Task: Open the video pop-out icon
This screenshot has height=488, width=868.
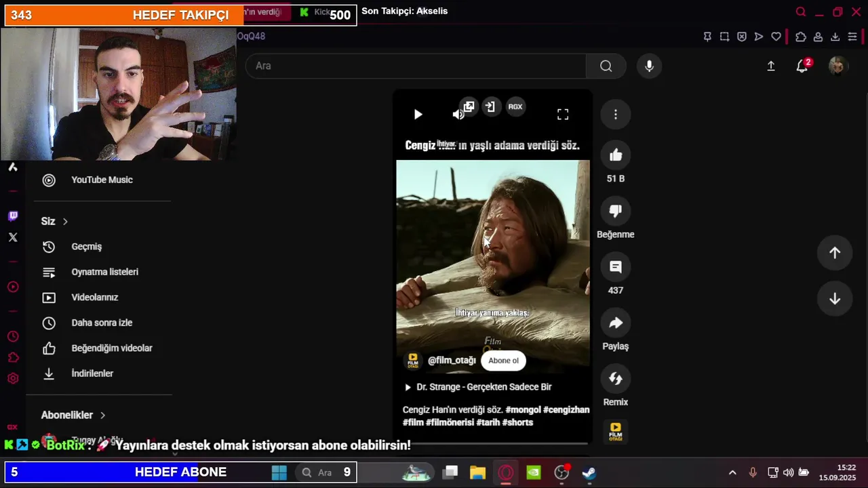Action: coord(469,106)
